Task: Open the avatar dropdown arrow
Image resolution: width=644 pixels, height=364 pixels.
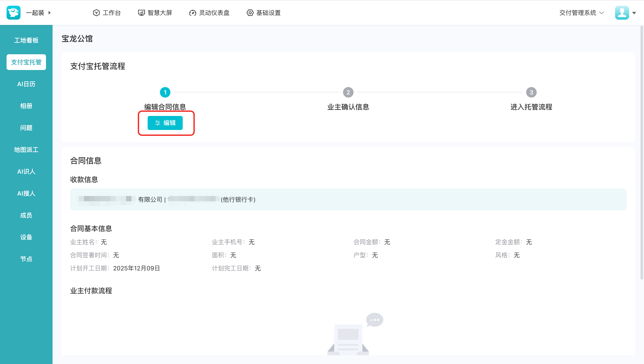Action: click(x=634, y=13)
